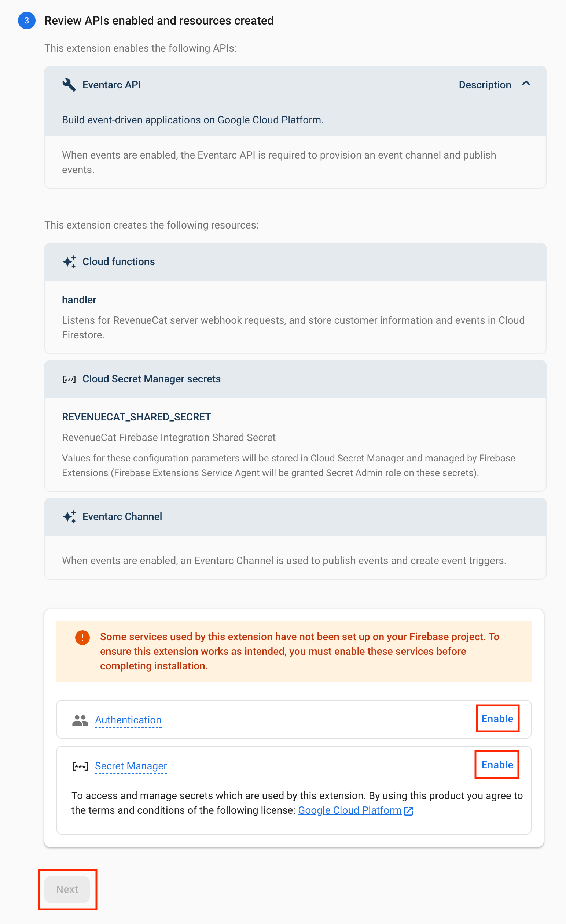This screenshot has height=924, width=566.
Task: Click the REVENUECAT_SHARED_SECRET name
Action: click(x=136, y=417)
